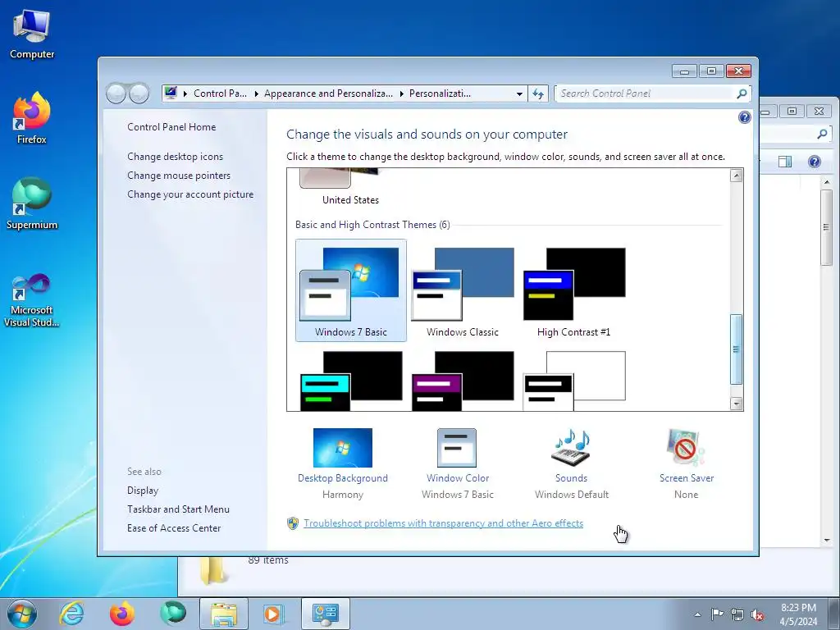
Task: Click the Control Panel taskbar button
Action: [325, 614]
